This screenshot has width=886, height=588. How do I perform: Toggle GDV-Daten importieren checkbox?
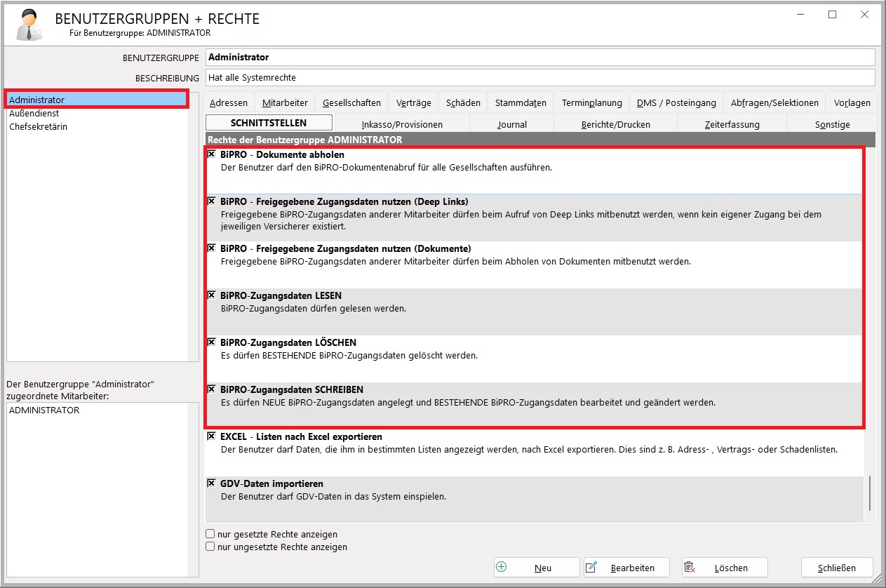tap(212, 483)
